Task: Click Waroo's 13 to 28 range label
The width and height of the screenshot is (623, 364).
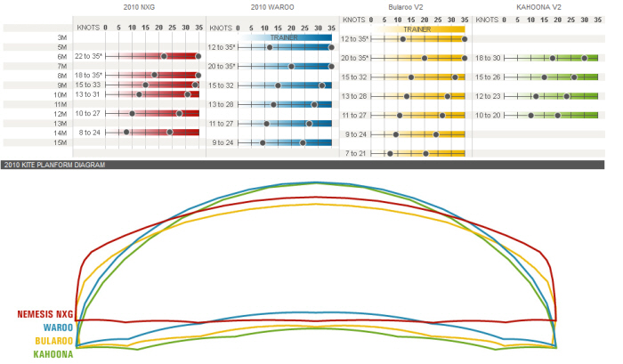Action: pos(221,104)
